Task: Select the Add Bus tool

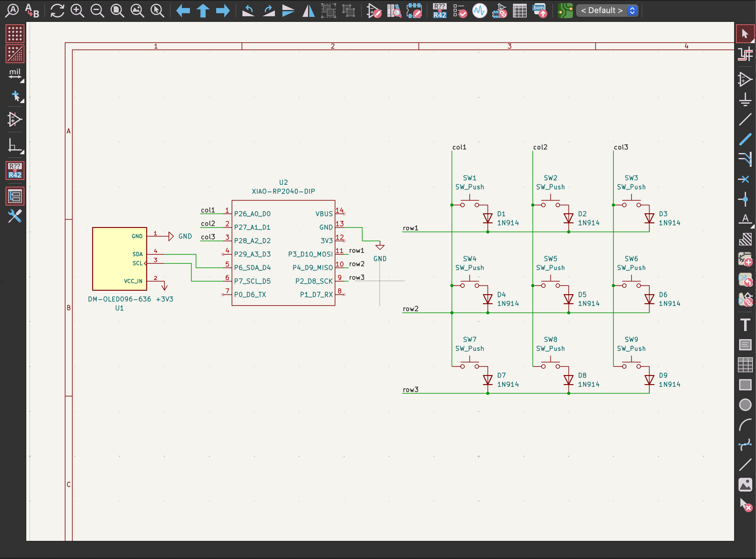Action: point(745,139)
